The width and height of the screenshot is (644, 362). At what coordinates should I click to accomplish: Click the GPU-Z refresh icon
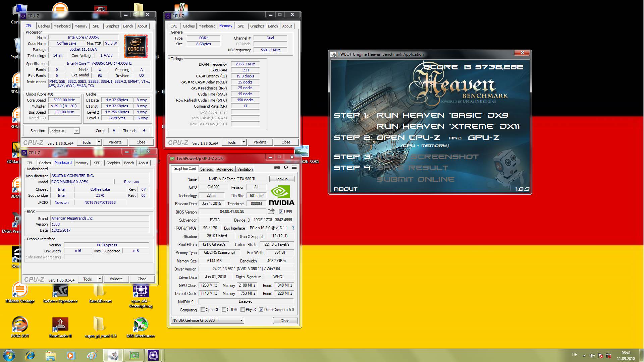[286, 167]
